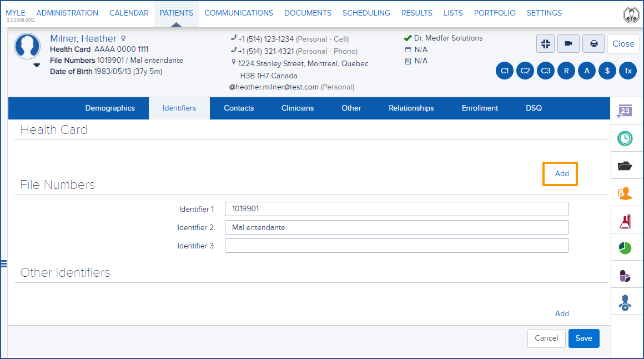Select the C2 circular shortcut
The height and width of the screenshot is (359, 644).
click(x=525, y=71)
